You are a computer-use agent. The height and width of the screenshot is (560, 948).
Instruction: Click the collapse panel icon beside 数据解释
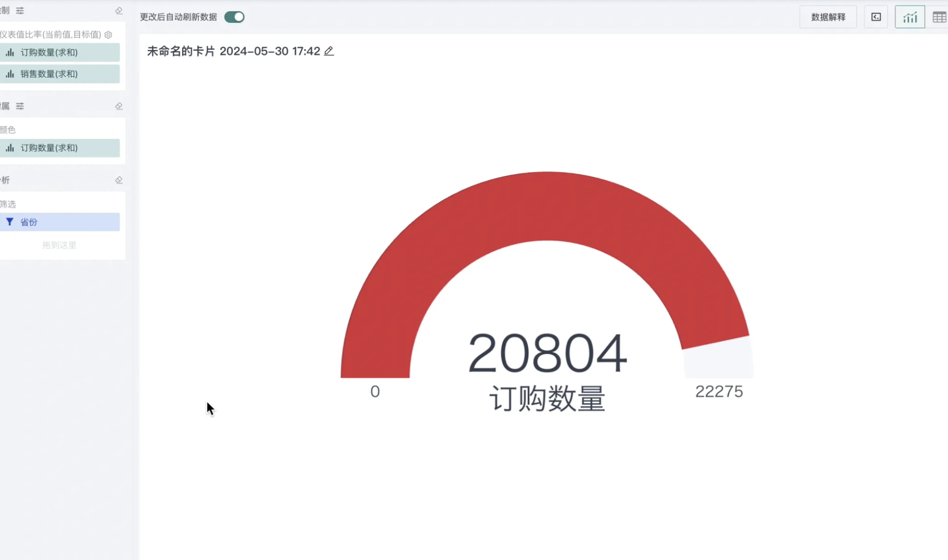pyautogui.click(x=876, y=17)
